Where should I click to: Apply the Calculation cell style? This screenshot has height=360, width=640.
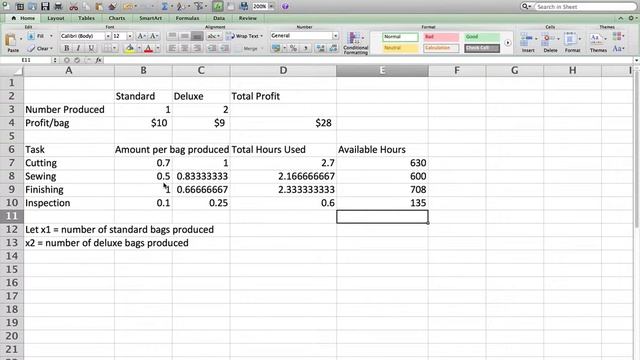coord(441,48)
